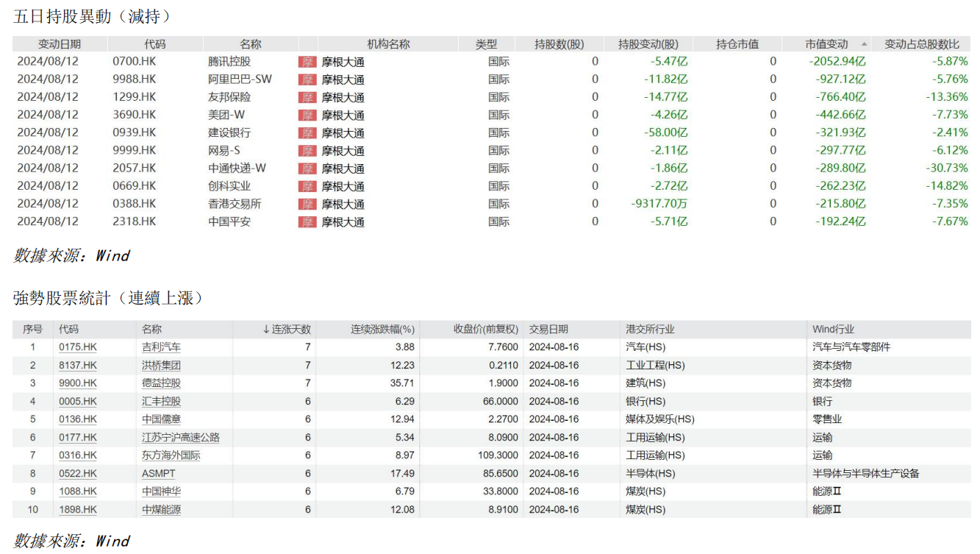
Task: Open the 0005.HK code link
Action: click(x=78, y=402)
